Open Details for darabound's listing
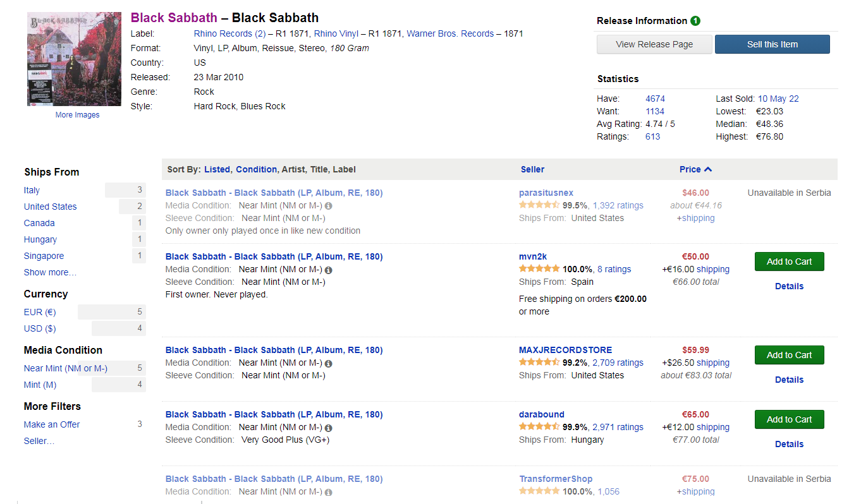Viewport: 849px width, 504px height. [x=790, y=444]
